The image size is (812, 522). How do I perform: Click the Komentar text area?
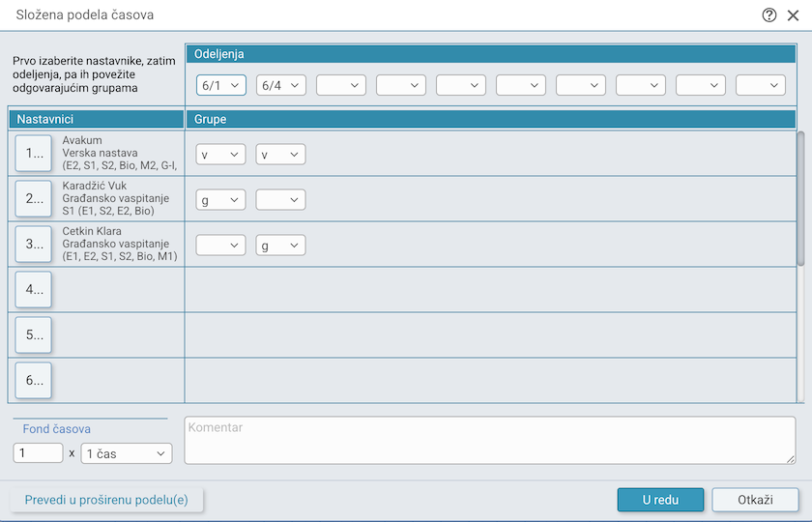pyautogui.click(x=490, y=440)
